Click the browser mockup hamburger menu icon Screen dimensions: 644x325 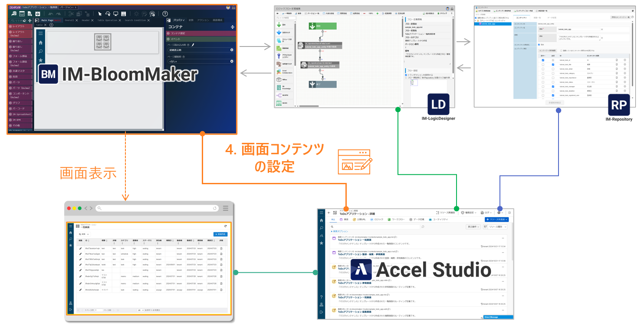click(x=226, y=208)
